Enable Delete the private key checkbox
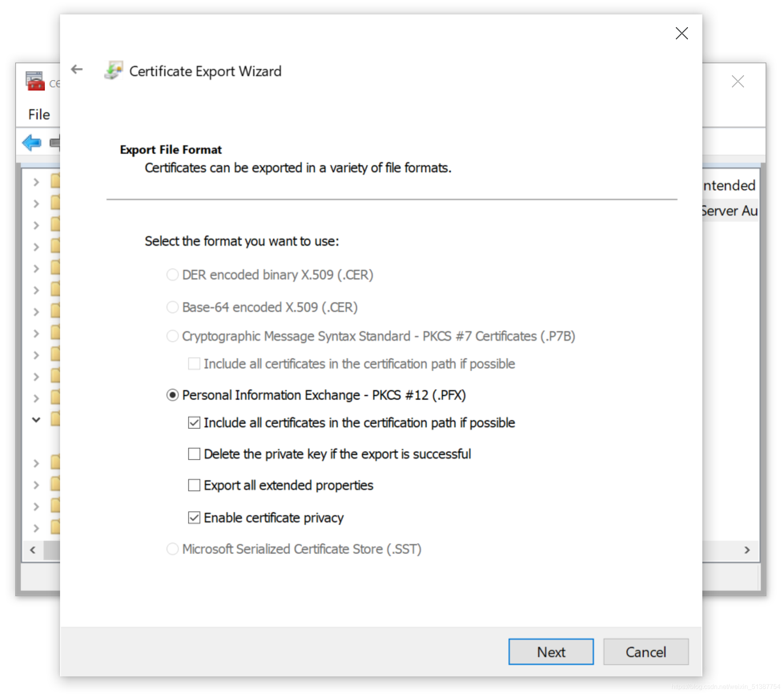This screenshot has height=694, width=784. pos(194,454)
